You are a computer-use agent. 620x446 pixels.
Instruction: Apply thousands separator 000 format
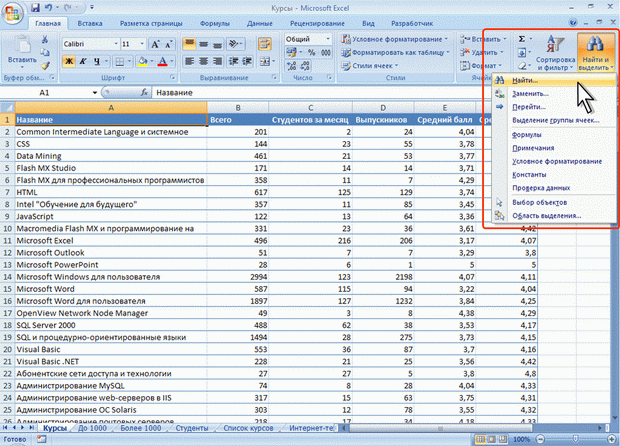pyautogui.click(x=326, y=52)
